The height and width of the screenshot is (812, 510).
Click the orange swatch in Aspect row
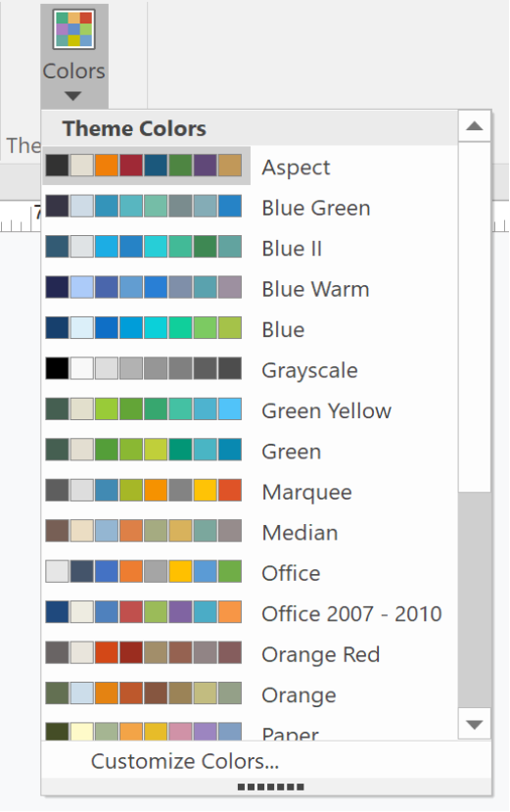(x=106, y=166)
